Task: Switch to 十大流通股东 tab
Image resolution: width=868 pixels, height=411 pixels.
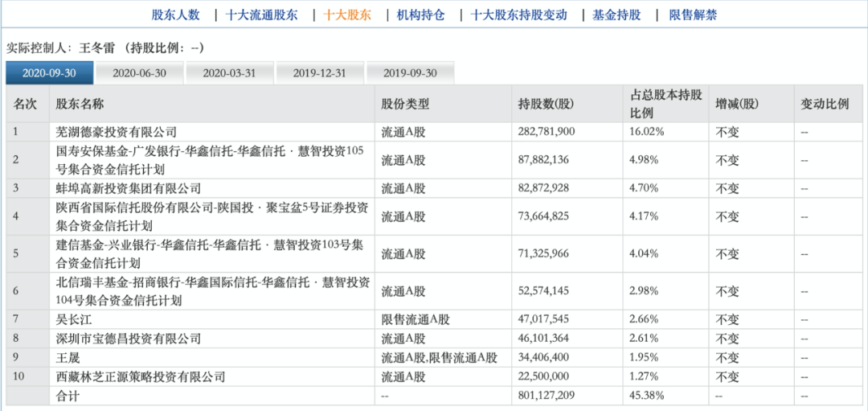Action: [x=263, y=14]
